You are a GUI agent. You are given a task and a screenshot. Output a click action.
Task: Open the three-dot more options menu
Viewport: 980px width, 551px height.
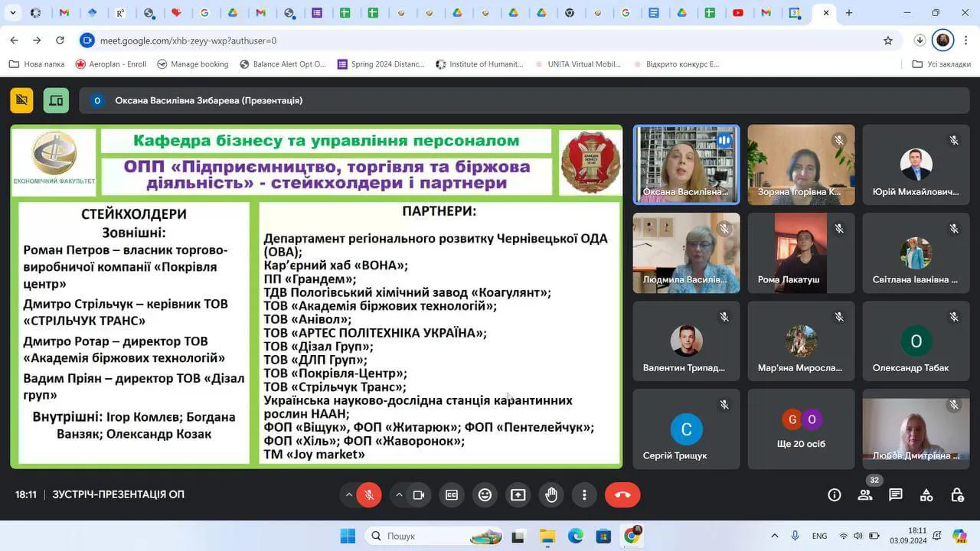tap(584, 495)
